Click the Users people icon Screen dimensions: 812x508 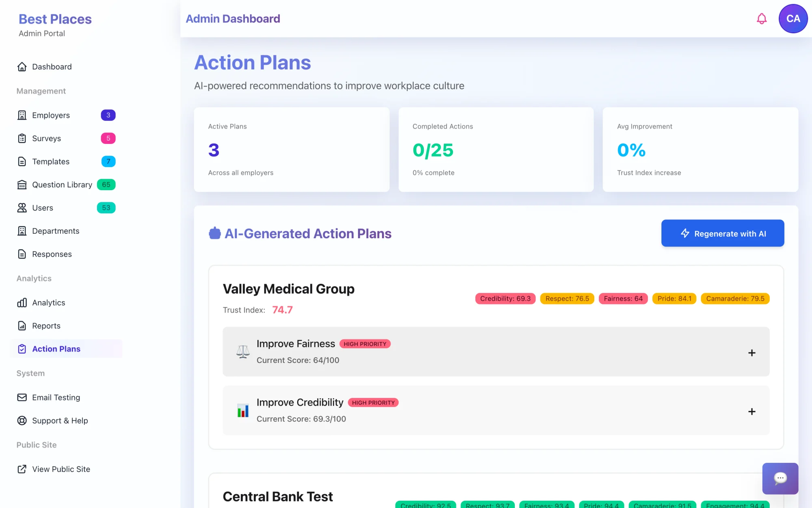point(22,208)
